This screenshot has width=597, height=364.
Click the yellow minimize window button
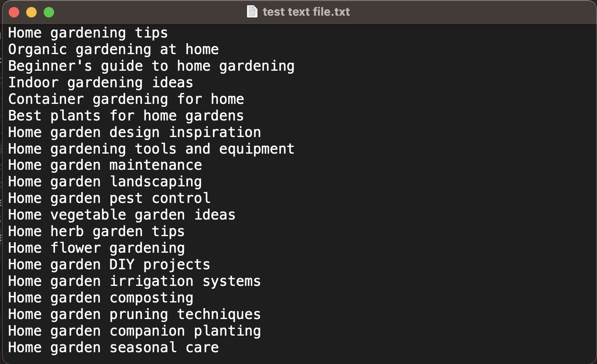(x=31, y=12)
